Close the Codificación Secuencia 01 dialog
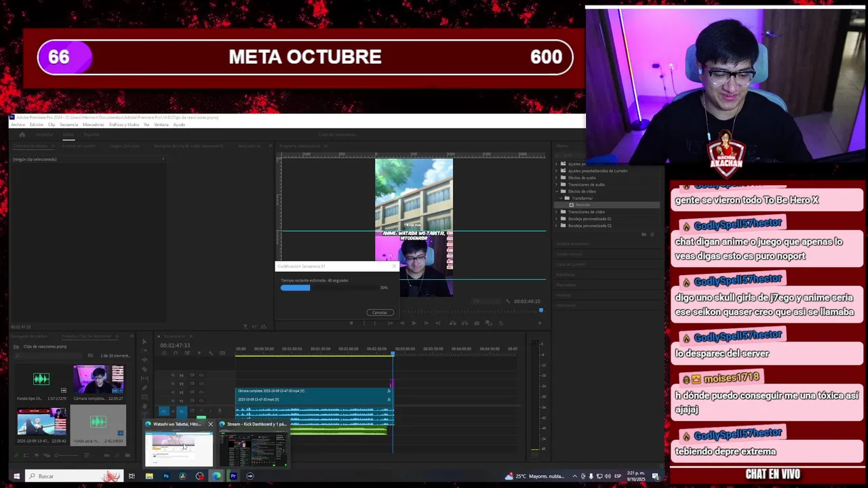Screen dimensions: 868x488 pyautogui.click(x=394, y=266)
